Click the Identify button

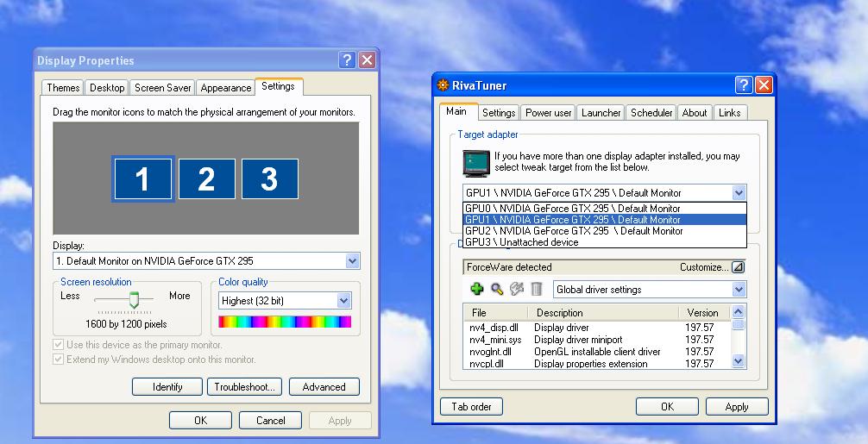(167, 387)
